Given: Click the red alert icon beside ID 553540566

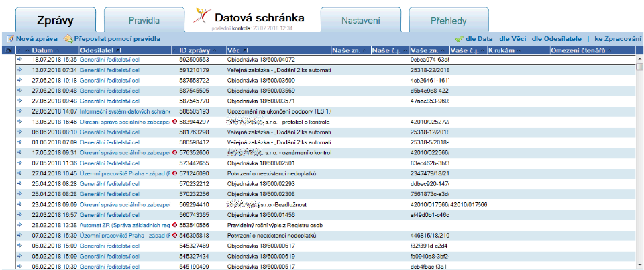Looking at the screenshot, I should click(174, 225).
